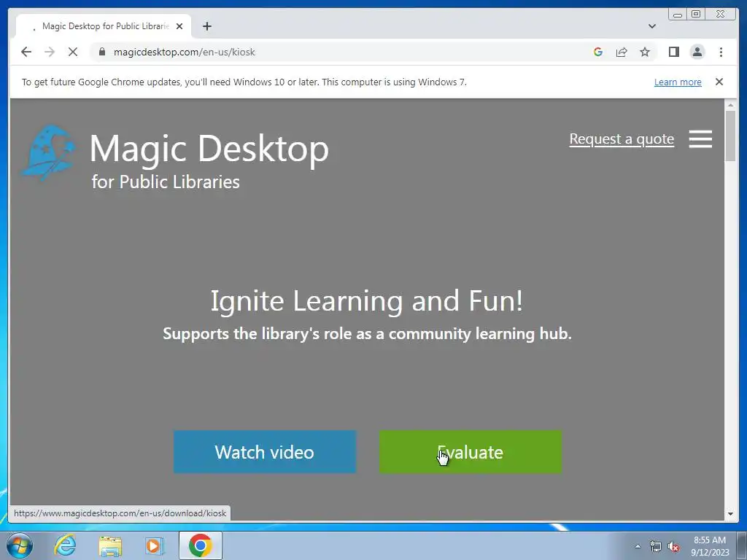Click the address bar URL

185,52
